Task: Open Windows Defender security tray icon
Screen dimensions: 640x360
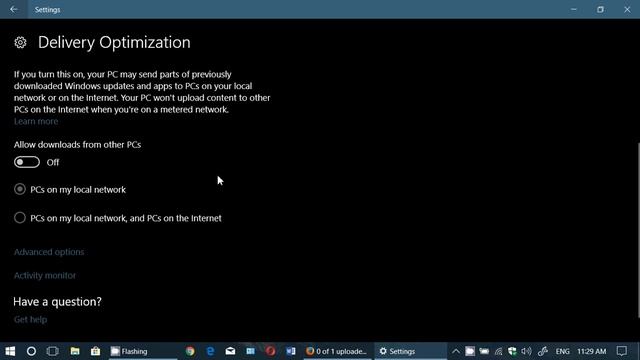Action: [512, 351]
